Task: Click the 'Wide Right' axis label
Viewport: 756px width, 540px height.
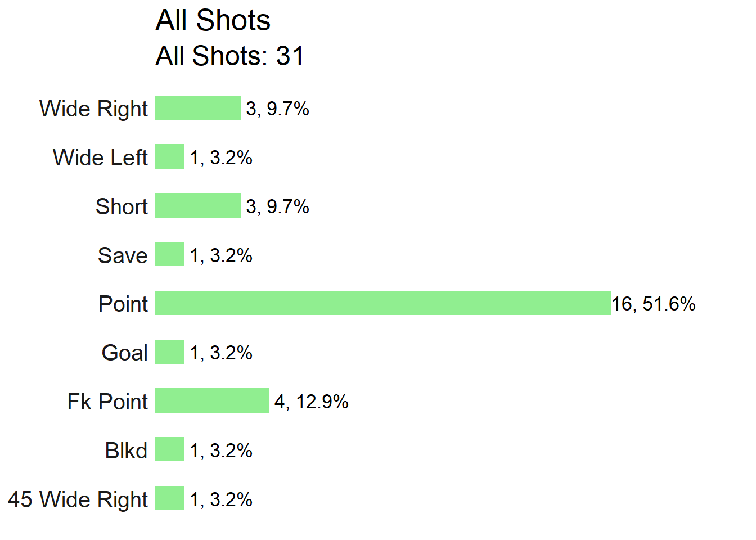Action: (x=93, y=109)
